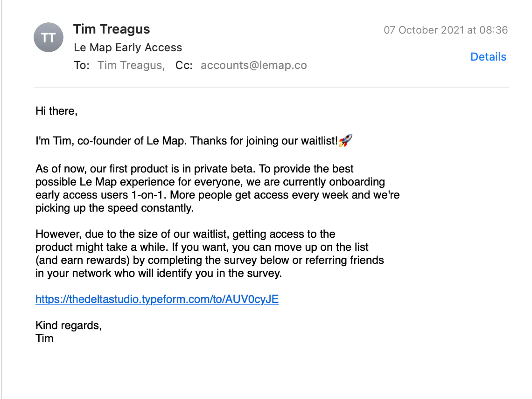
Task: Click the horizontal divider under the header
Action: (271, 87)
